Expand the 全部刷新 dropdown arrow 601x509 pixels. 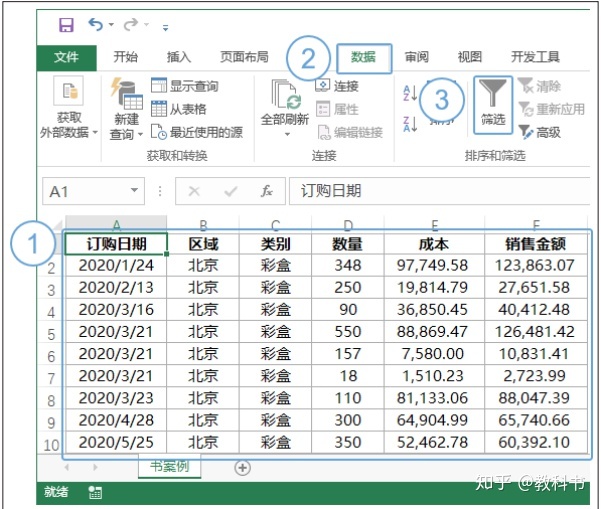click(287, 135)
